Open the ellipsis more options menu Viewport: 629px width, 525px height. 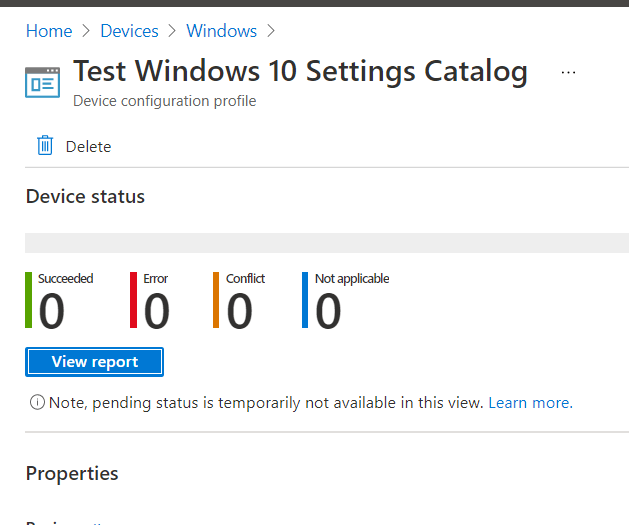(569, 73)
